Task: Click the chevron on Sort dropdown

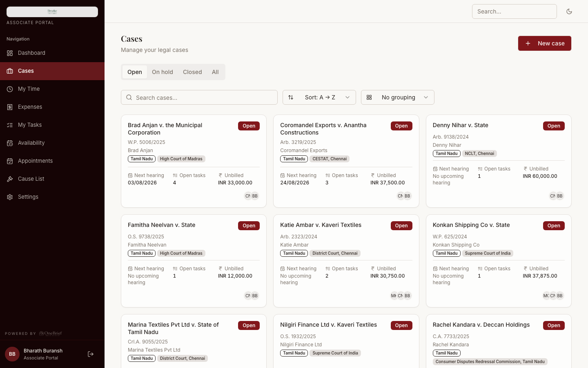Action: click(x=347, y=97)
